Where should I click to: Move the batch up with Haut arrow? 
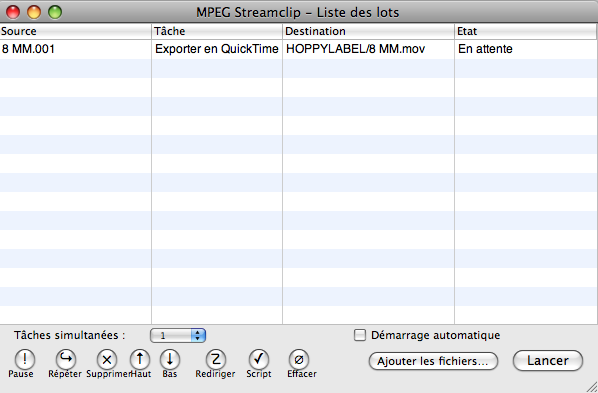[140, 359]
